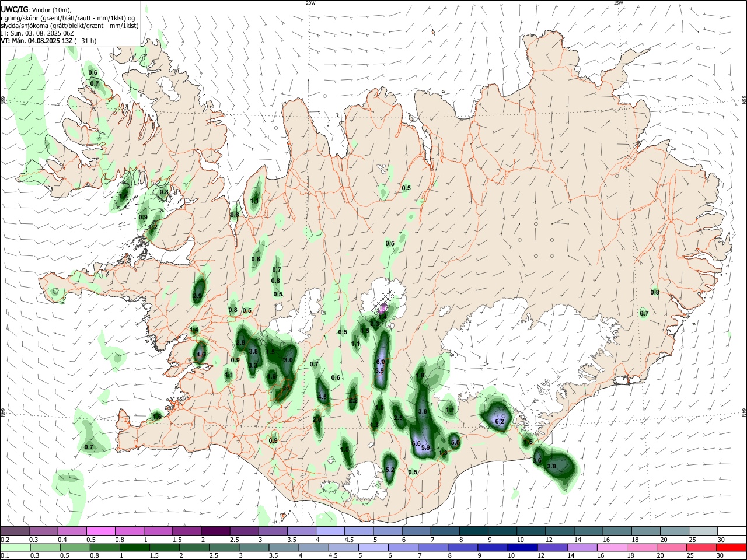Click the 5.0 precipitation value on map
This screenshot has width=747, height=560.
[x=456, y=443]
